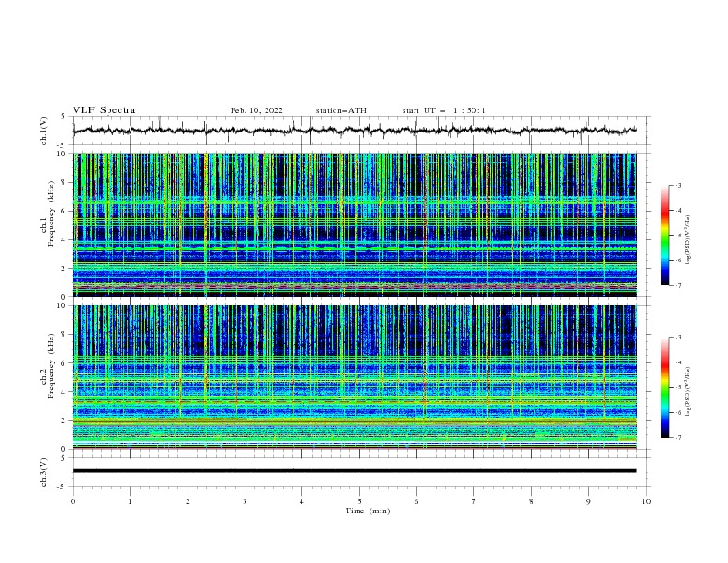Click inside the ch.2 spectrogram panel

point(354,377)
